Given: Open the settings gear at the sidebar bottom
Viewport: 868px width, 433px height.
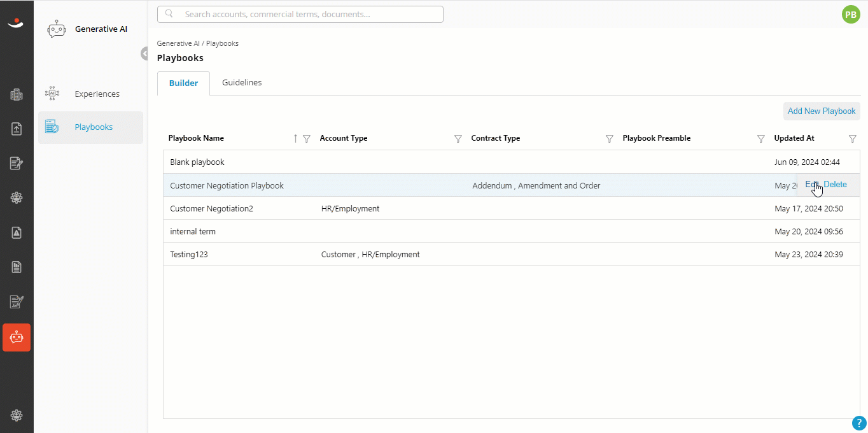Looking at the screenshot, I should (17, 416).
